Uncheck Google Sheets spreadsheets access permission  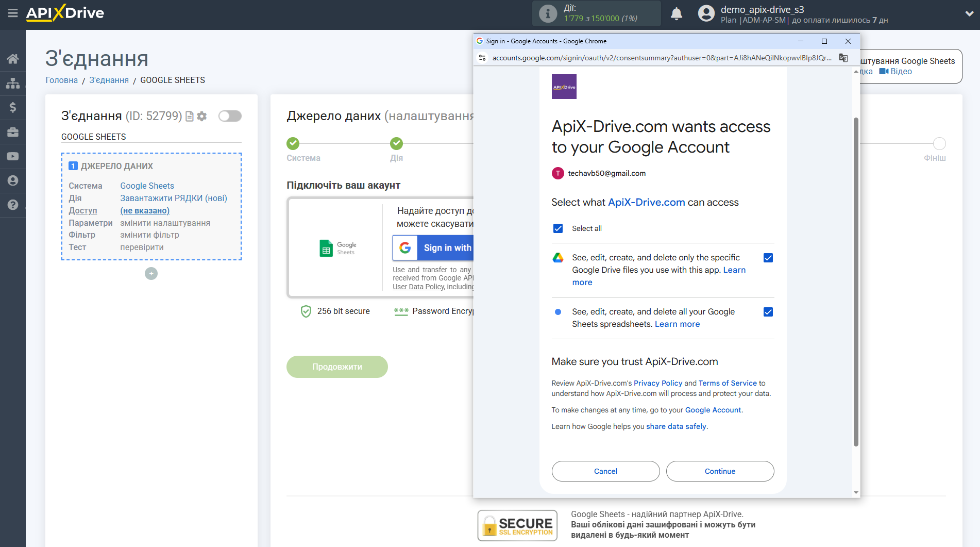pyautogui.click(x=768, y=312)
